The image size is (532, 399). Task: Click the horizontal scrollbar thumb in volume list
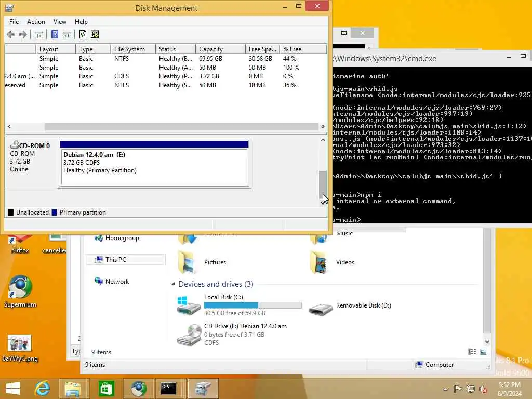point(181,127)
